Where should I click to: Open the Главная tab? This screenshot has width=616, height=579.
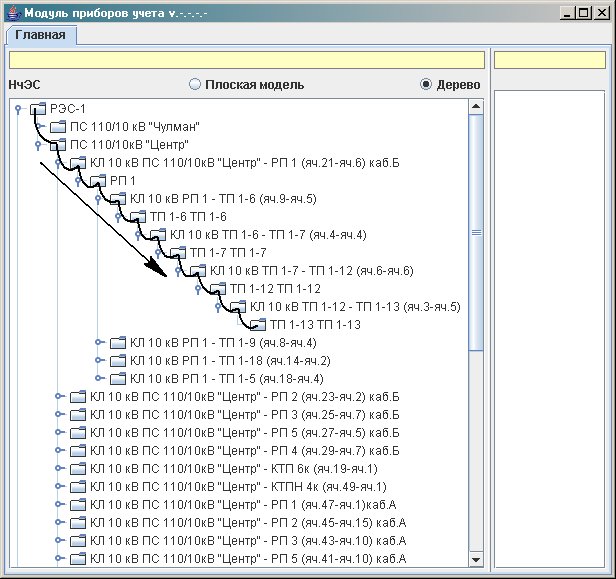click(x=40, y=35)
